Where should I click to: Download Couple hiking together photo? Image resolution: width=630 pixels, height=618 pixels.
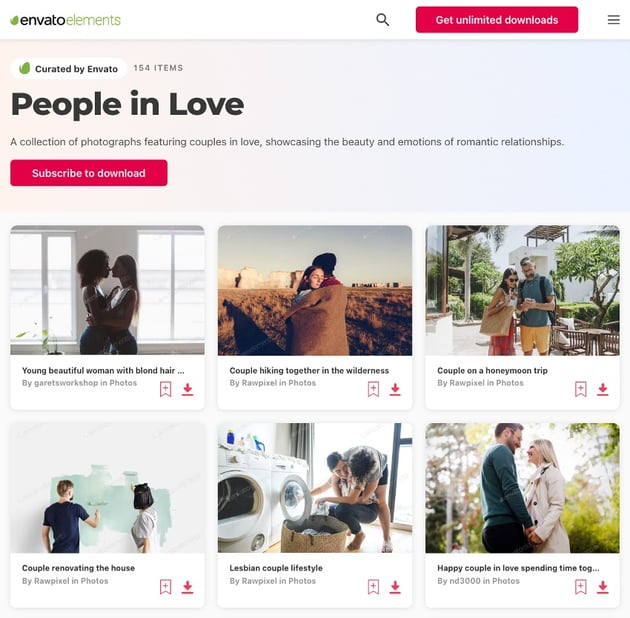click(x=395, y=389)
